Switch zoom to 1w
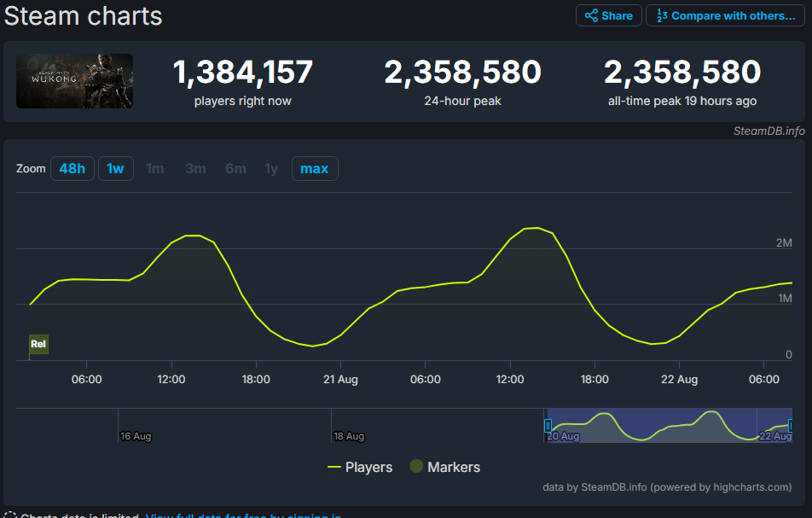The image size is (812, 518). tap(115, 168)
